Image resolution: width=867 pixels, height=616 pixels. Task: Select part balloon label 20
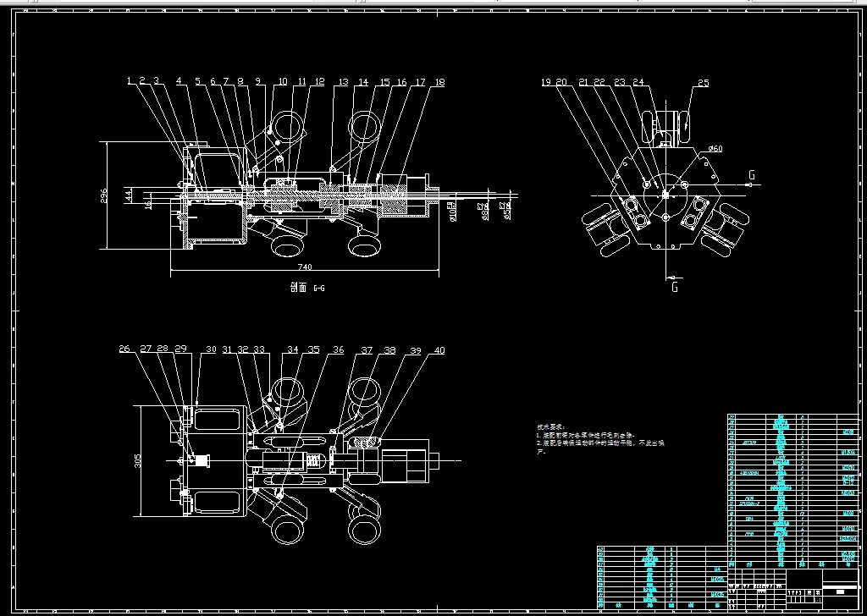pyautogui.click(x=561, y=82)
